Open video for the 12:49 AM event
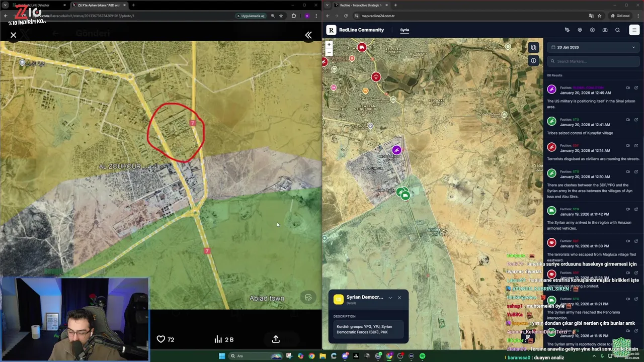The height and width of the screenshot is (362, 644). coord(628,88)
